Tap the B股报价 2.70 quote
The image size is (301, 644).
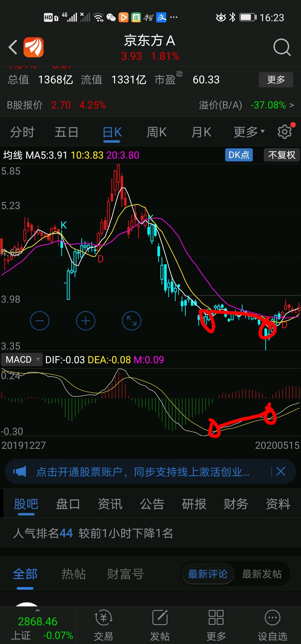(x=56, y=105)
